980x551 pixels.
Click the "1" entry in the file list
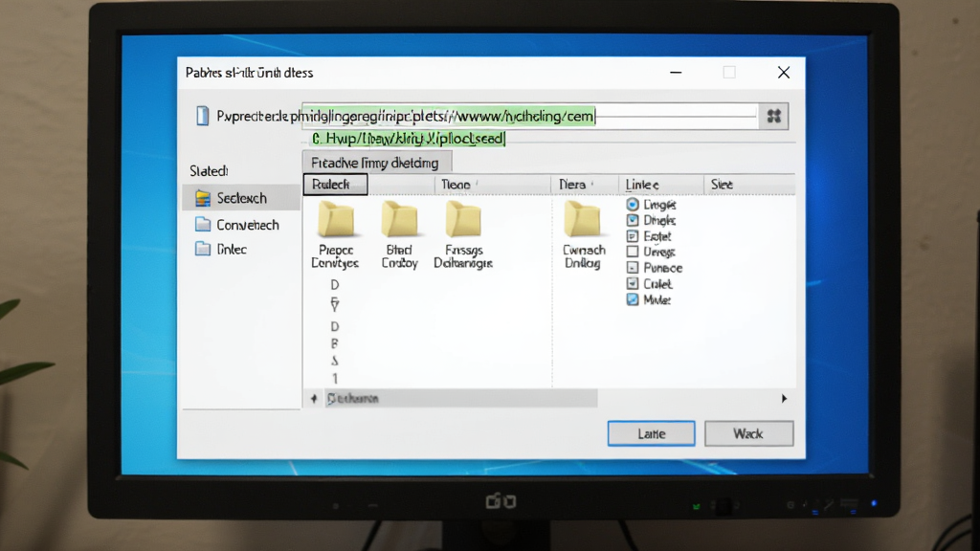(335, 379)
